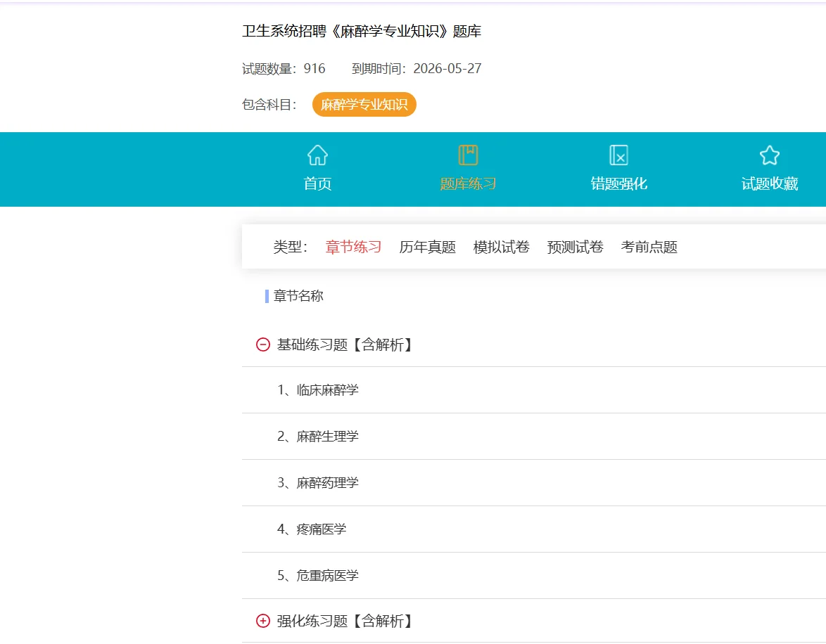The image size is (826, 644).
Task: Select the orange 麻醉学专业知识 subject badge
Action: point(364,104)
